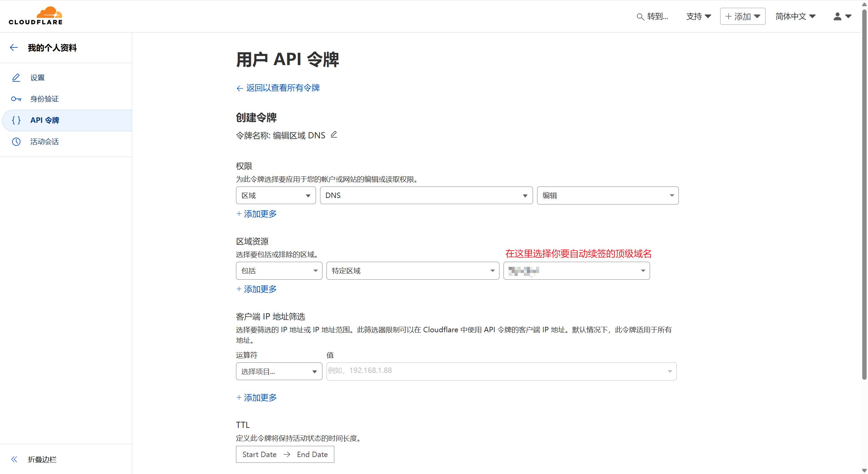Click 添加更多 under 区域资源
Screen dimensions: 868x474
click(256, 289)
